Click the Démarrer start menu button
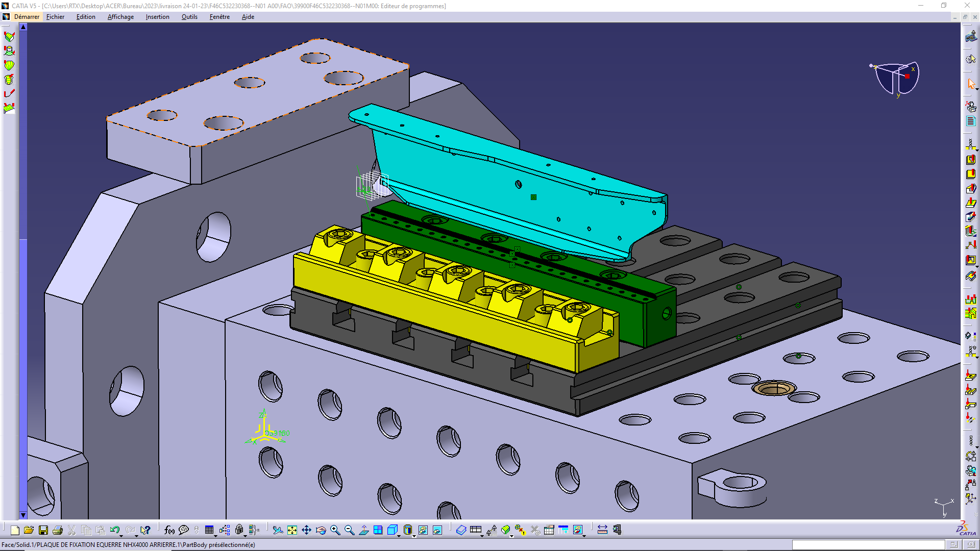The width and height of the screenshot is (980, 551). (27, 17)
